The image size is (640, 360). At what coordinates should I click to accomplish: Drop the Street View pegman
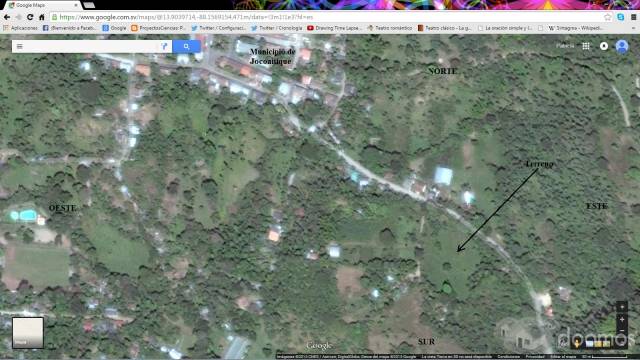click(577, 343)
